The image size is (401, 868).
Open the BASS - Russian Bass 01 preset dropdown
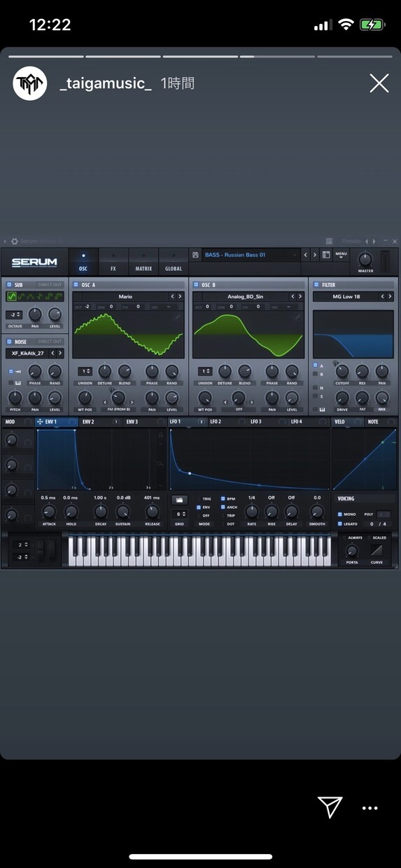click(251, 255)
